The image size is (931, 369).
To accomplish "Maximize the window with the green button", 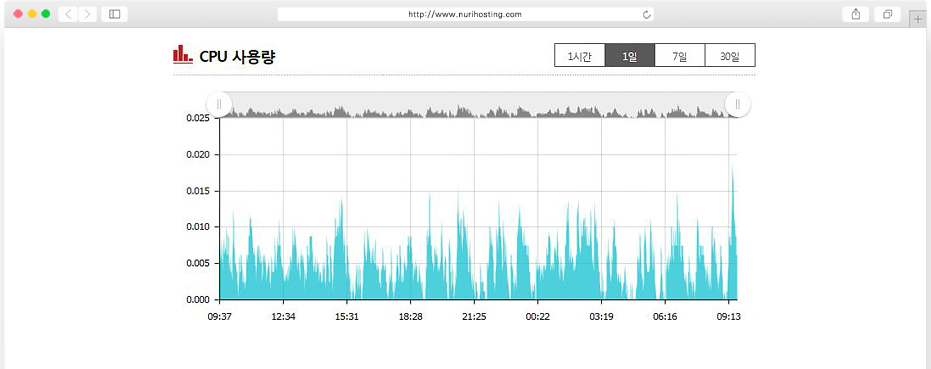I will pos(46,14).
